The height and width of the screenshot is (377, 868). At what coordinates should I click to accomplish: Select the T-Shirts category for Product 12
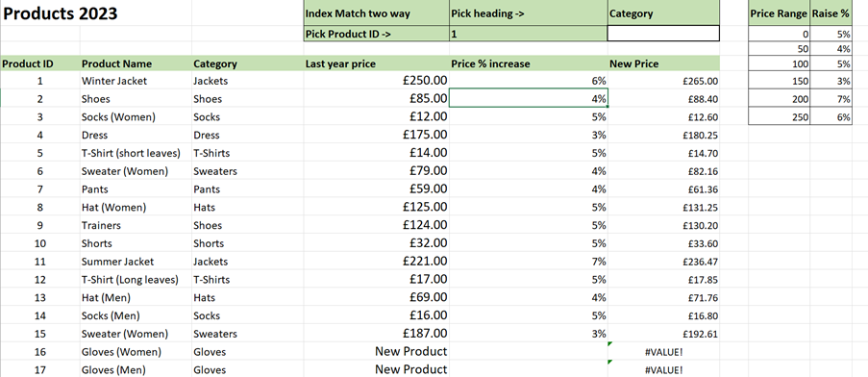pyautogui.click(x=247, y=279)
